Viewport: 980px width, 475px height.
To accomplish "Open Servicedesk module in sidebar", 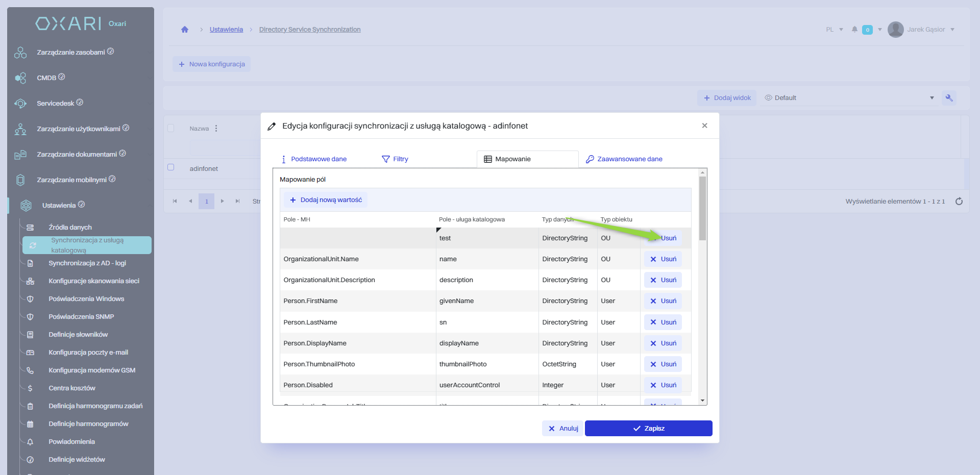I will point(55,104).
